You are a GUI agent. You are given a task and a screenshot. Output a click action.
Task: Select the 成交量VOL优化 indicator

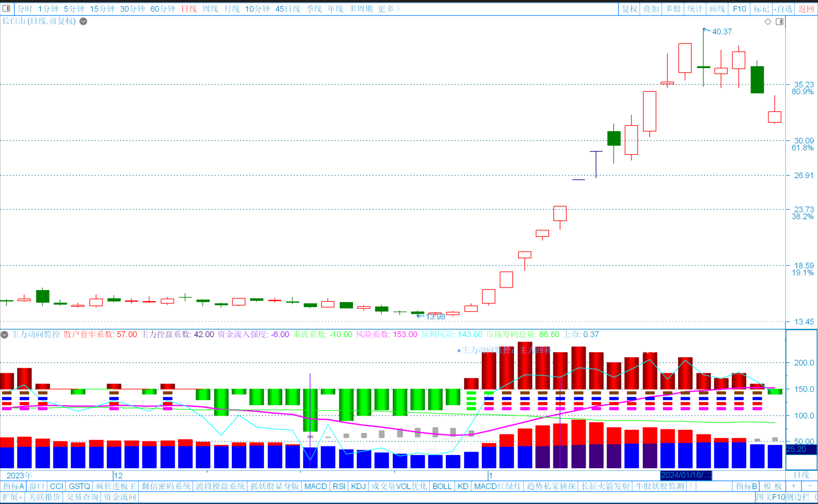click(399, 486)
